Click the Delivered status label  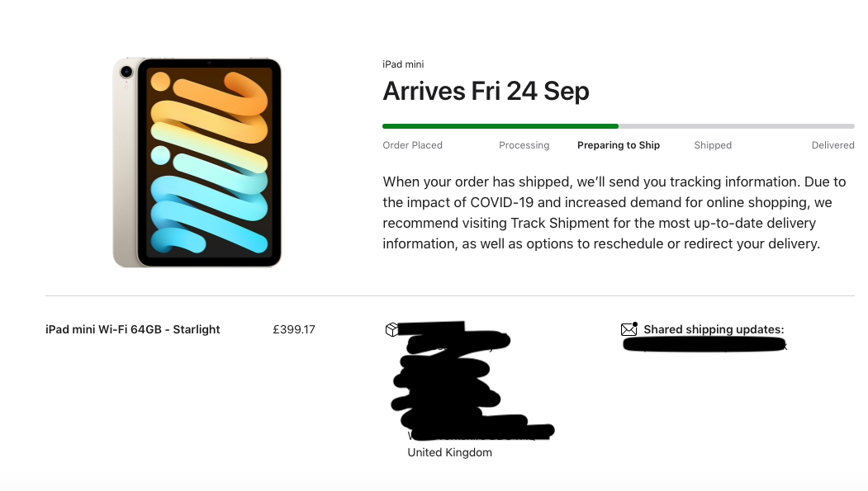[833, 145]
